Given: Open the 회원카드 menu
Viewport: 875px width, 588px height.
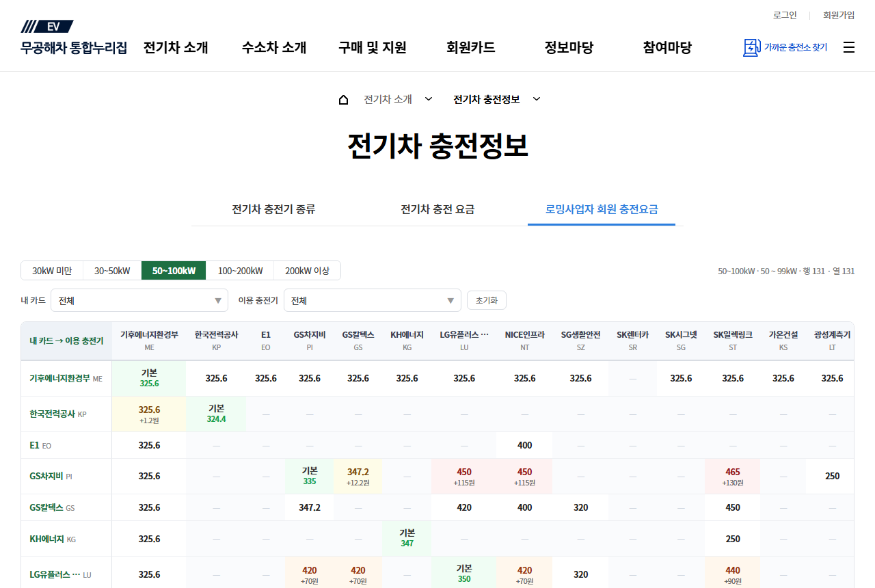Looking at the screenshot, I should point(471,47).
